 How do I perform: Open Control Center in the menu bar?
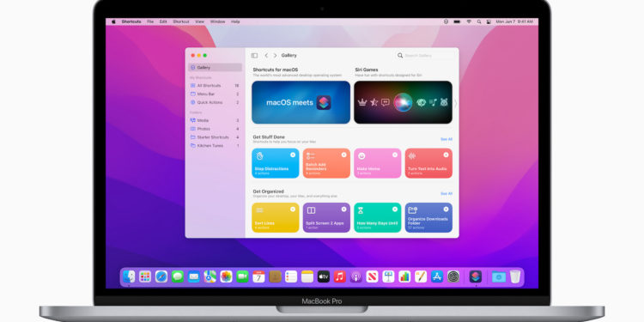click(x=489, y=21)
